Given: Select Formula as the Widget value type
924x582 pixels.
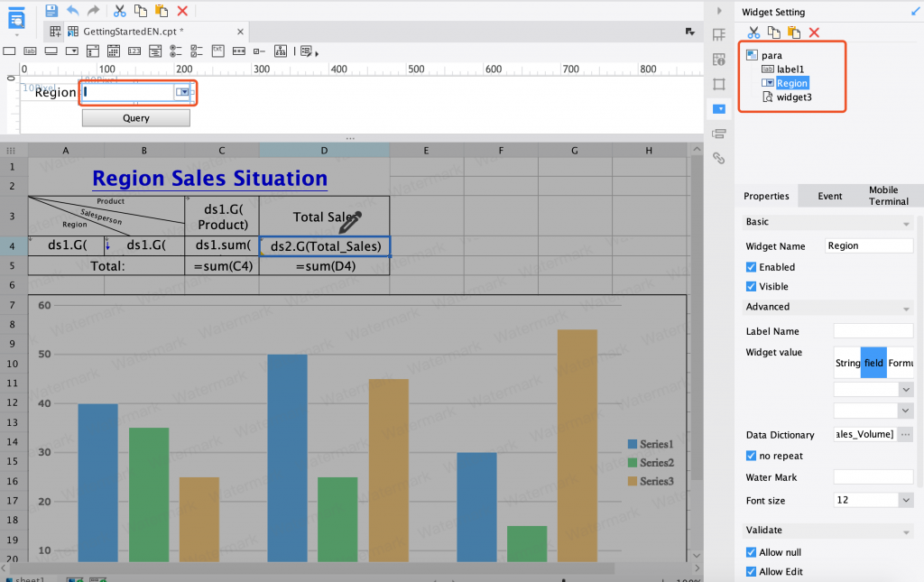Looking at the screenshot, I should 902,363.
